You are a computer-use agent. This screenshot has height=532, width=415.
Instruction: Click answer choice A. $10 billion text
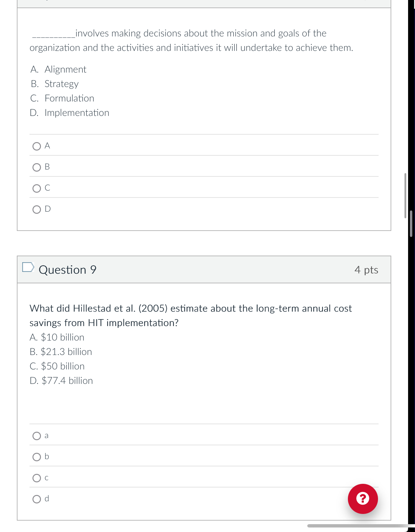point(57,337)
